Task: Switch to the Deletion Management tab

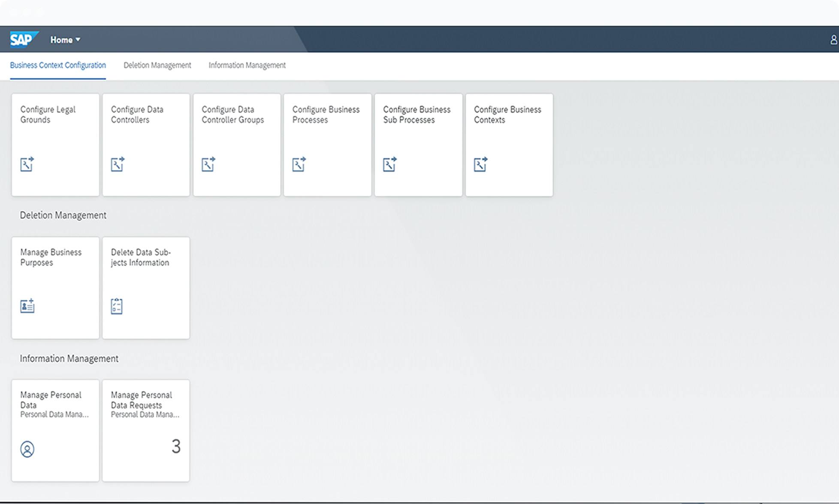Action: (x=157, y=65)
